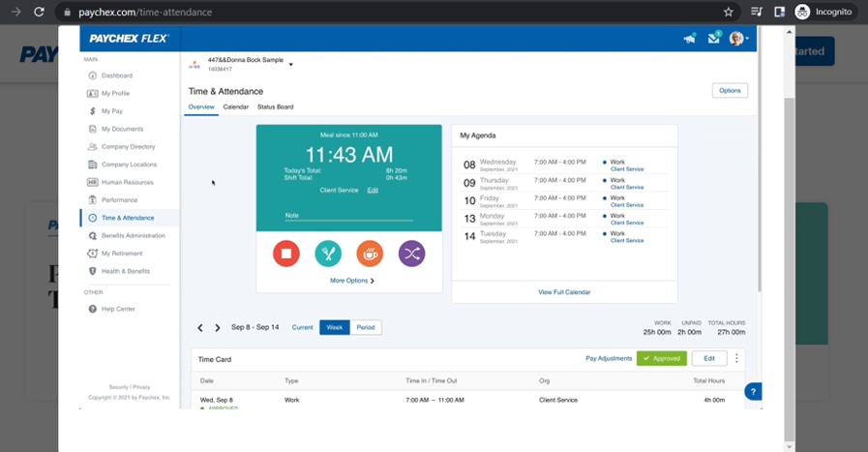Switch time card to Period view
The height and width of the screenshot is (452, 868).
[366, 327]
